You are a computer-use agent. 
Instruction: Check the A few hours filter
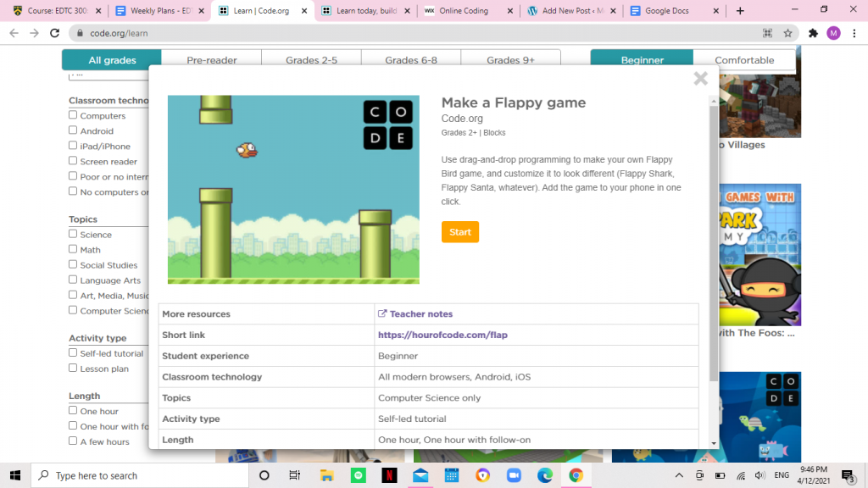coord(73,441)
